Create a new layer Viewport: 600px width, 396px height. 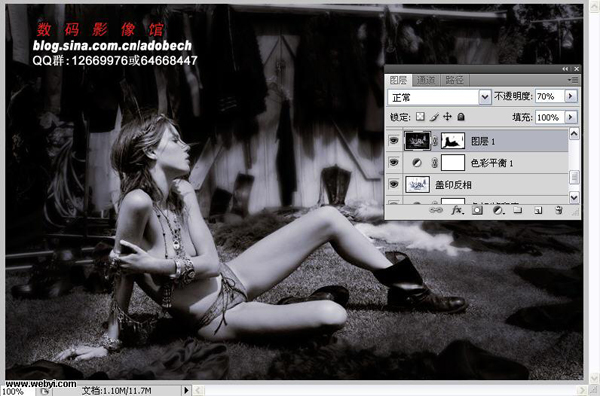click(x=538, y=210)
